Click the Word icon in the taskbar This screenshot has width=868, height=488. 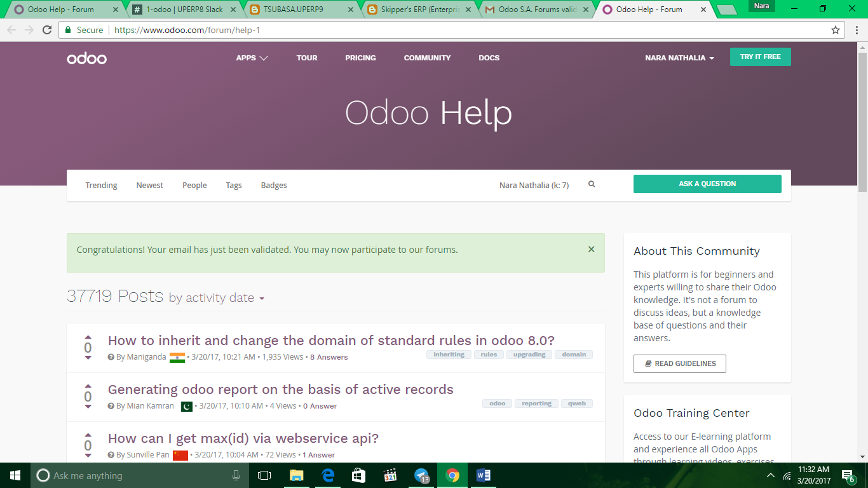pos(483,475)
